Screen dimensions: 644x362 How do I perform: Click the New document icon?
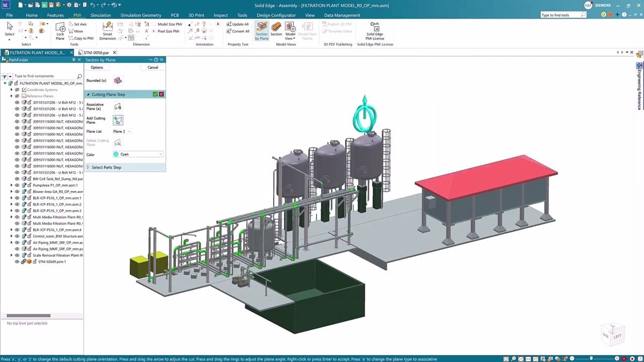coord(20,5)
